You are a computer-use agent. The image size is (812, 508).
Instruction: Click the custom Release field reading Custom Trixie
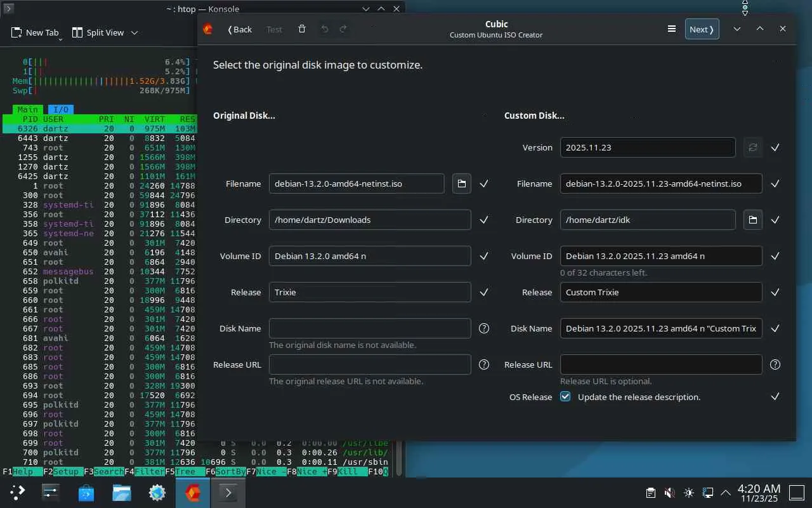[x=661, y=292]
